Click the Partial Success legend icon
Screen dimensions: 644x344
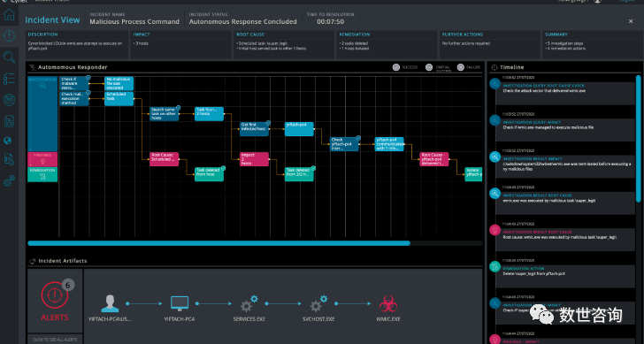click(429, 67)
